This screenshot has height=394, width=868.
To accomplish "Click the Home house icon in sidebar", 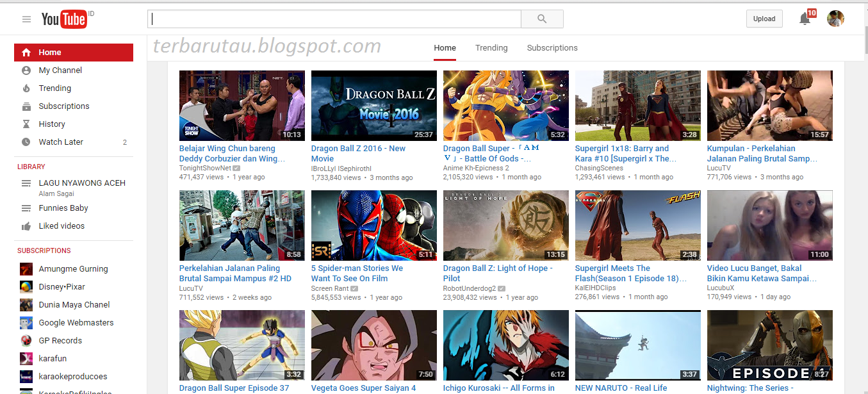I will coord(26,53).
